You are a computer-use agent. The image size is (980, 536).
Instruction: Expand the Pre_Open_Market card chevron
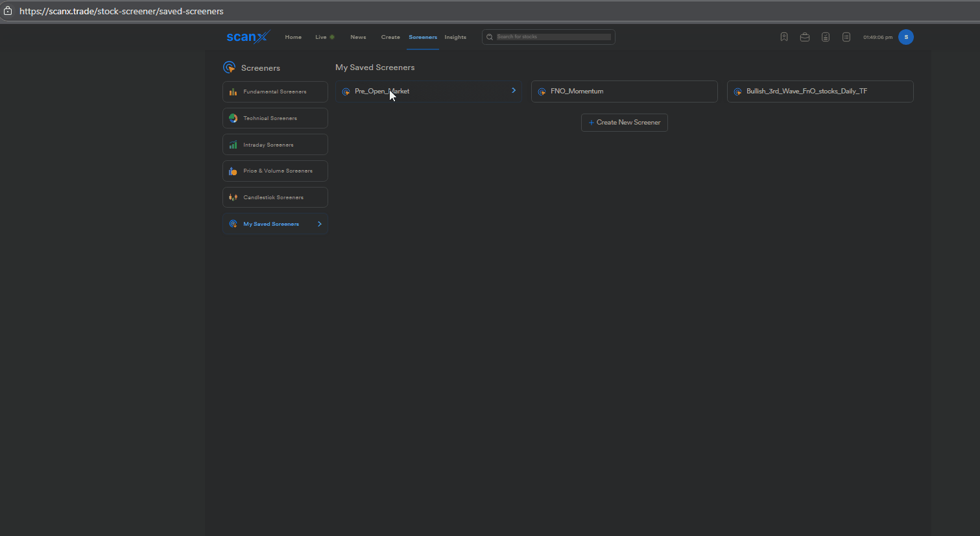click(x=514, y=90)
